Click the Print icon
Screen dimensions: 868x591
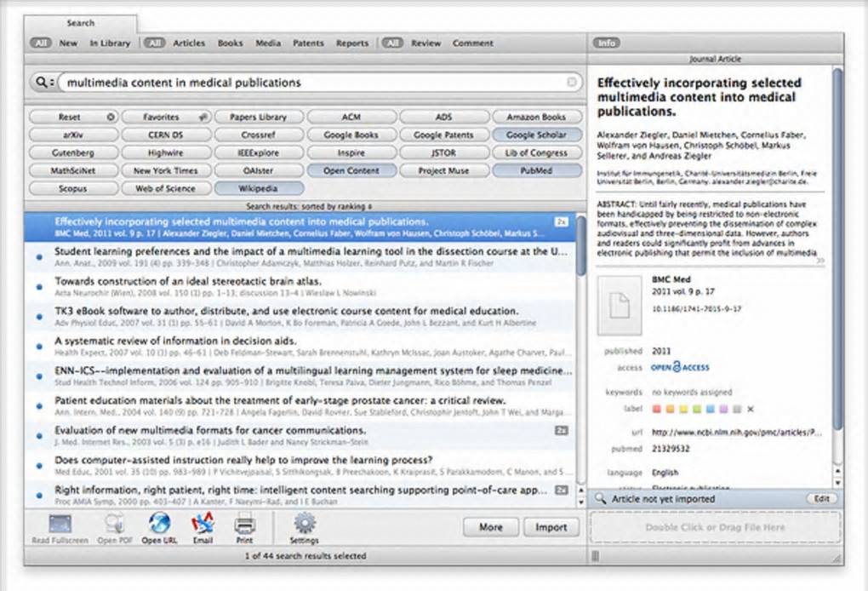[245, 524]
